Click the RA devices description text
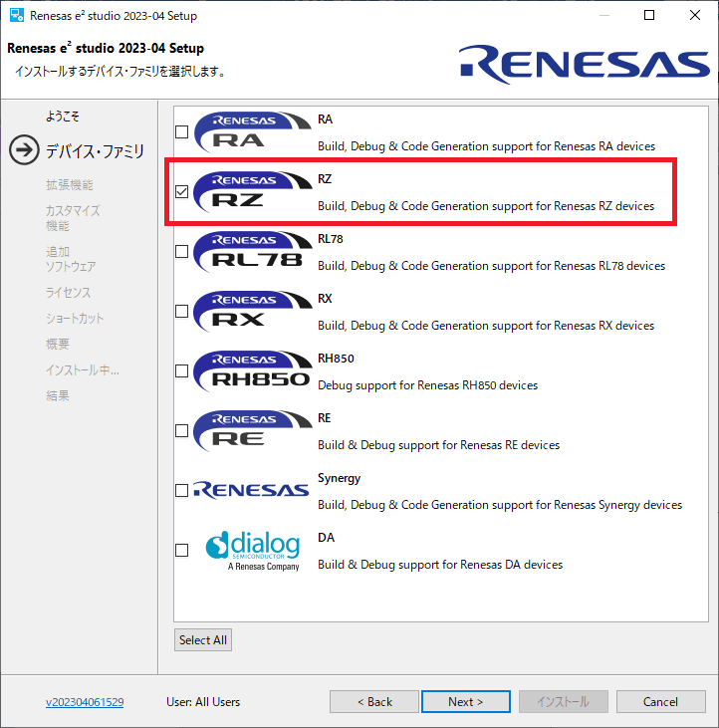Screen dimensions: 719x728 click(486, 146)
